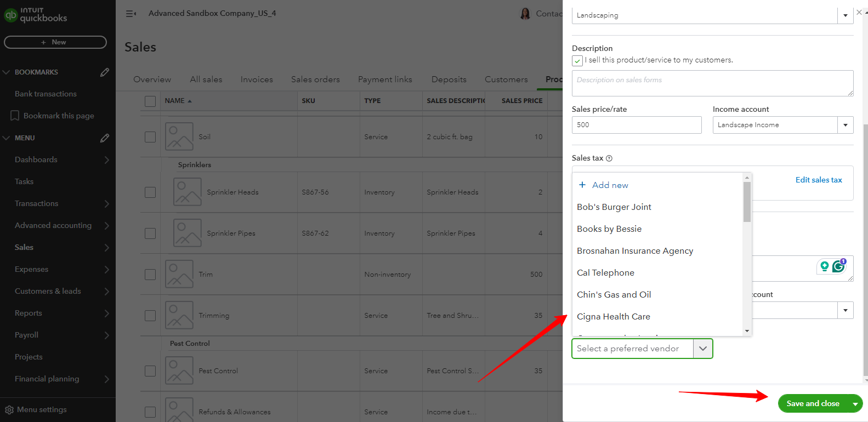Open Menu settings gear

[x=9, y=410]
